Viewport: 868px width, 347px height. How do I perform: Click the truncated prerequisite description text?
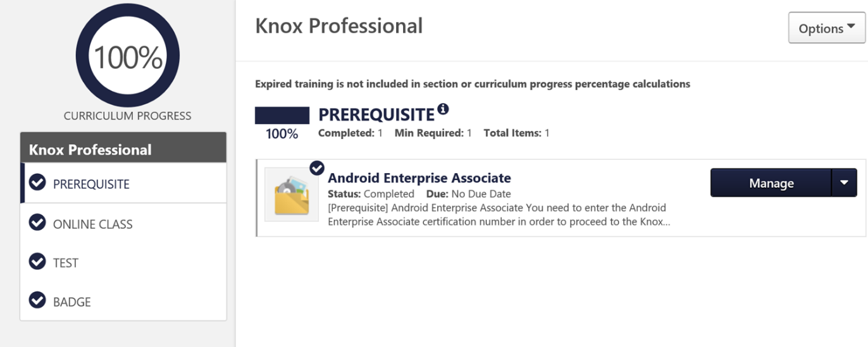(x=499, y=214)
